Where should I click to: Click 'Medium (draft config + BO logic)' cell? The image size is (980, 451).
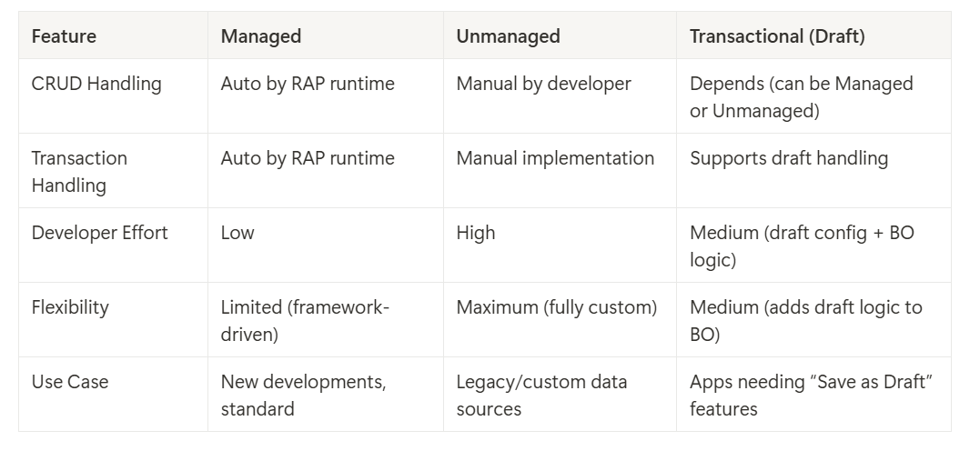pyautogui.click(x=813, y=245)
